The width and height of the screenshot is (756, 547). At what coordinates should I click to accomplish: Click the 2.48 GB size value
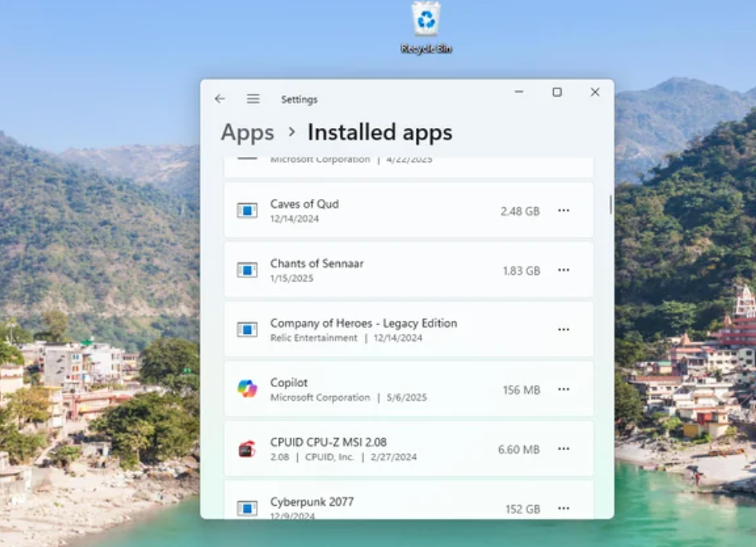520,211
